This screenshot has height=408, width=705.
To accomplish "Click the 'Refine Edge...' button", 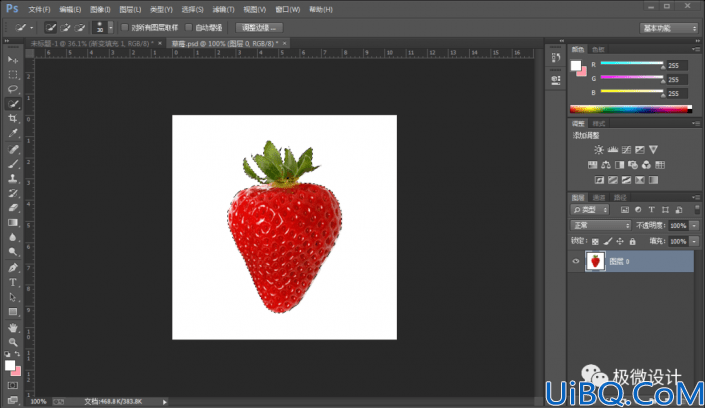I will 259,28.
